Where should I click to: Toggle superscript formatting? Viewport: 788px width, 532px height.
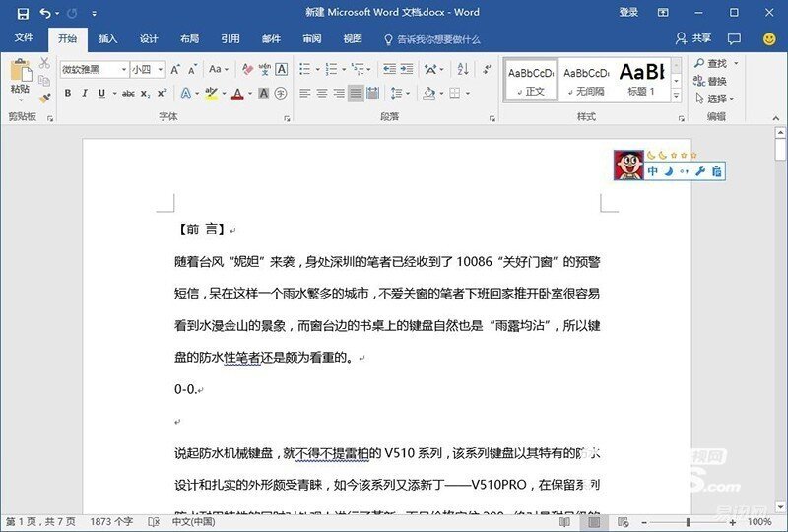pos(162,93)
